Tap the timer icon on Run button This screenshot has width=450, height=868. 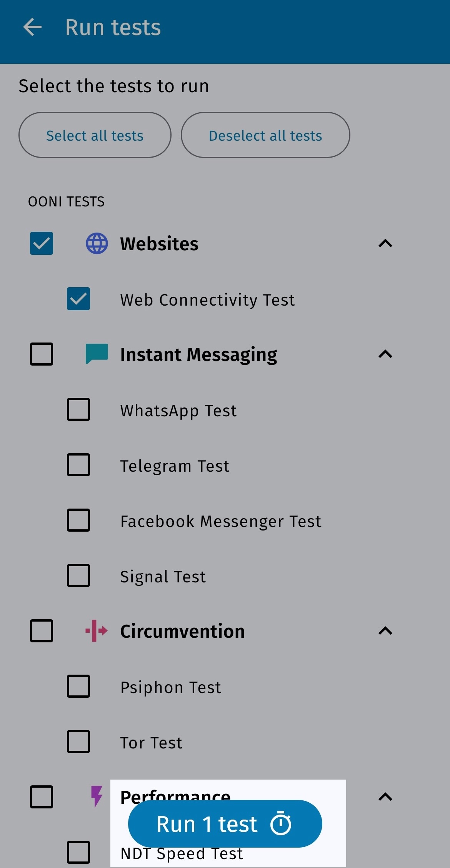coord(281,823)
